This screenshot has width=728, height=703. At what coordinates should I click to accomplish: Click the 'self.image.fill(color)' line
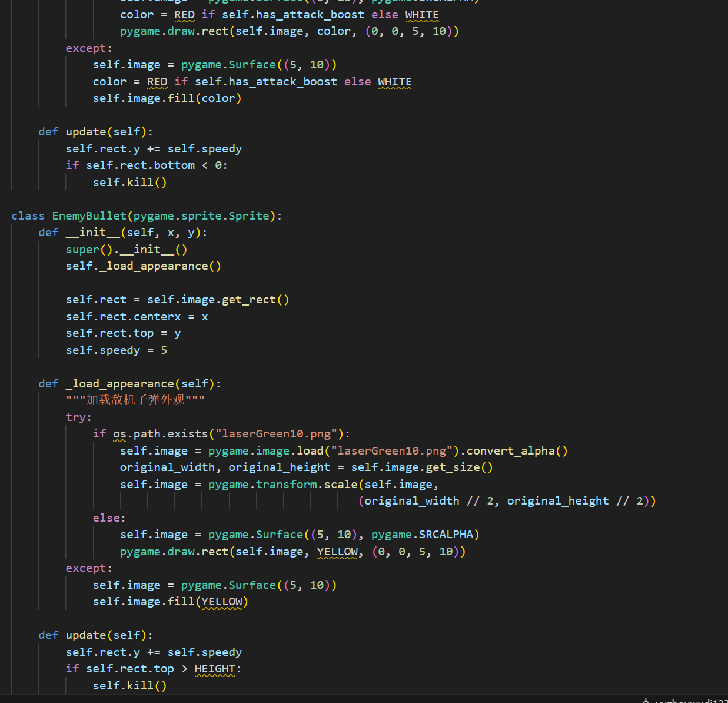[x=167, y=98]
